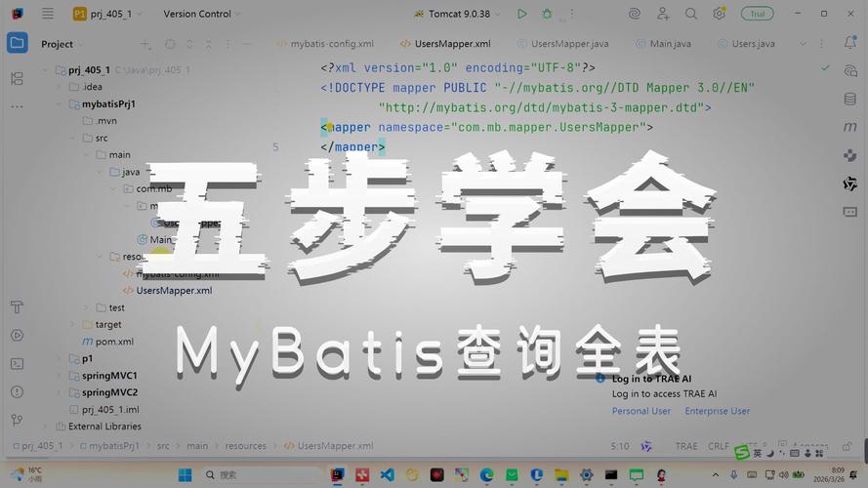Open the main hamburger menu
868x488 pixels.
48,14
